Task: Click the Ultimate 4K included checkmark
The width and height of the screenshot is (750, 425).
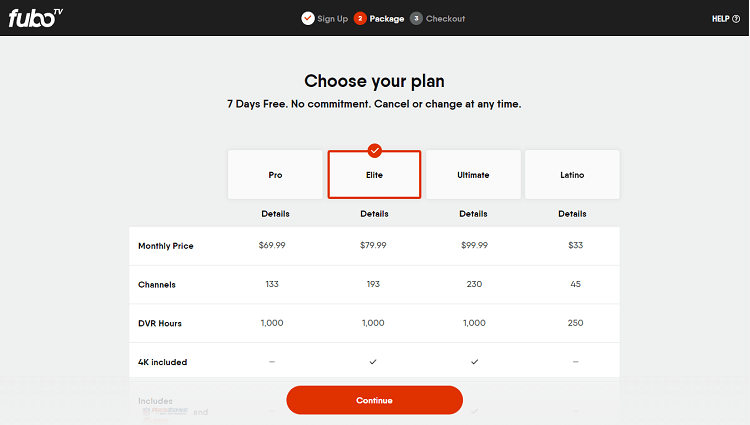Action: tap(474, 362)
